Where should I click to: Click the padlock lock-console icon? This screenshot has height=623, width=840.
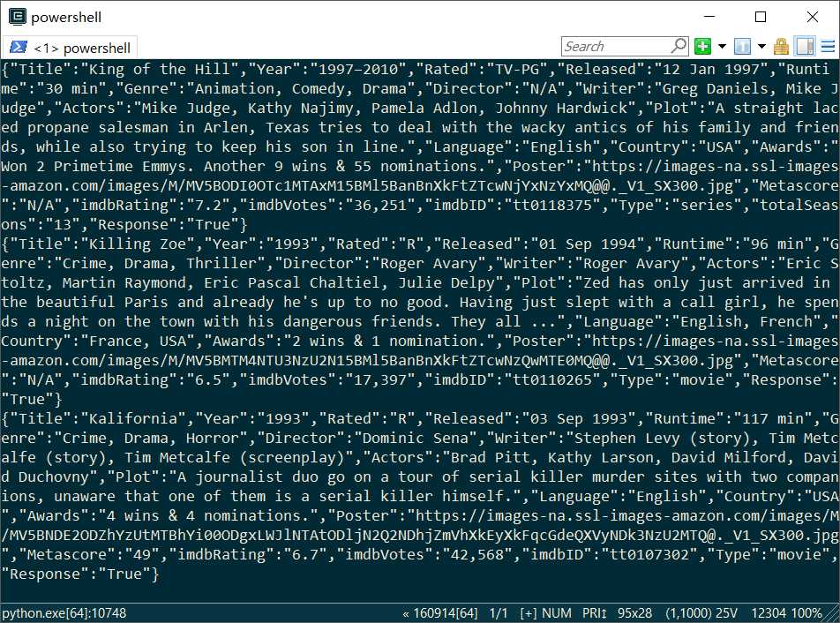(x=781, y=47)
